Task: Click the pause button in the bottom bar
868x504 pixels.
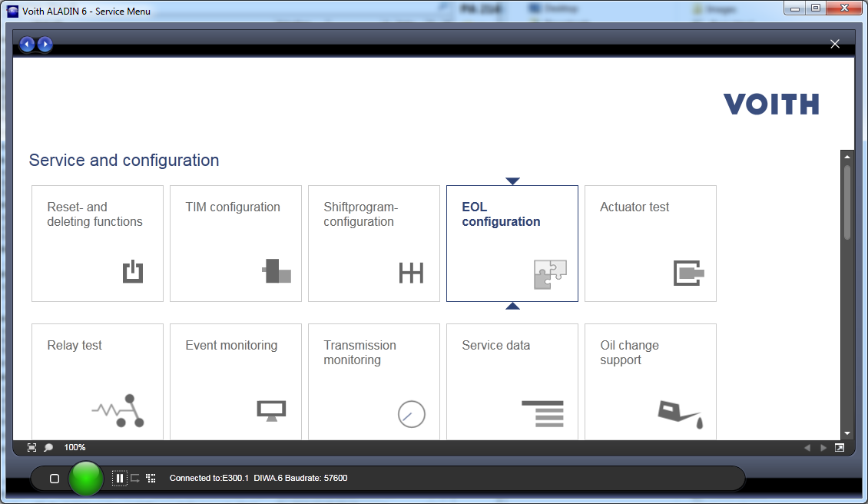Action: (120, 478)
